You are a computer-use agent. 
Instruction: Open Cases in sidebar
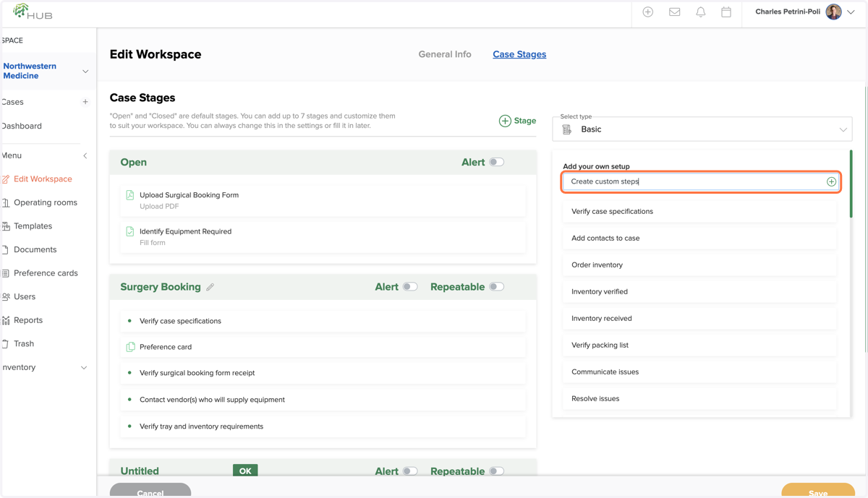(x=12, y=102)
